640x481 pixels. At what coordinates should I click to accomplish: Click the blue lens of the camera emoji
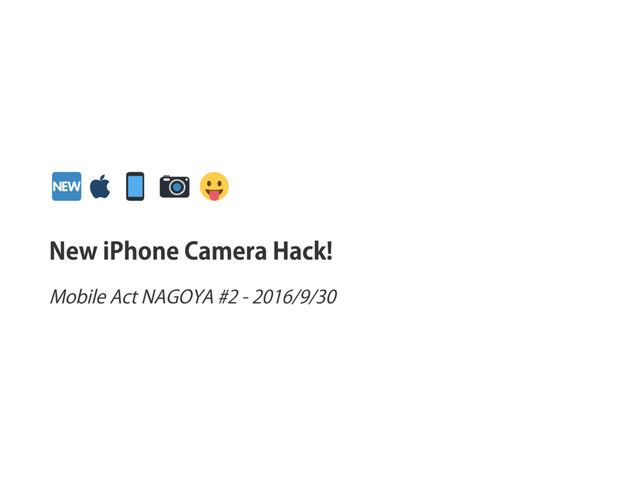pyautogui.click(x=177, y=187)
